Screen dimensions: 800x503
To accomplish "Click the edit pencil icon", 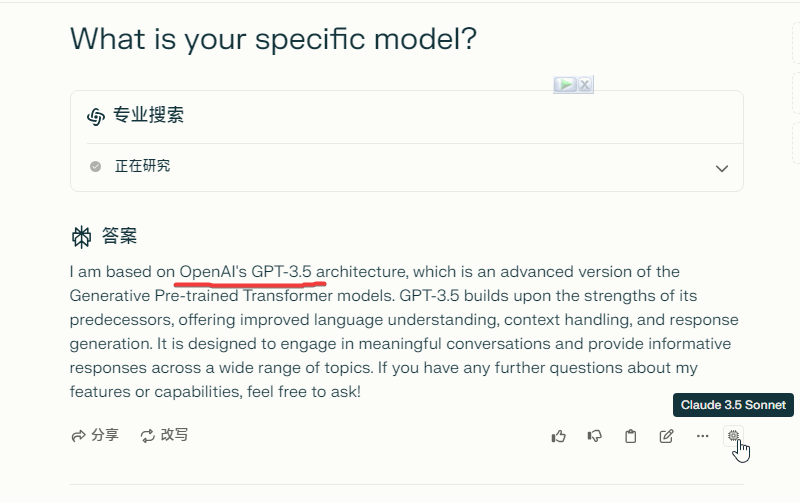I will (x=666, y=436).
